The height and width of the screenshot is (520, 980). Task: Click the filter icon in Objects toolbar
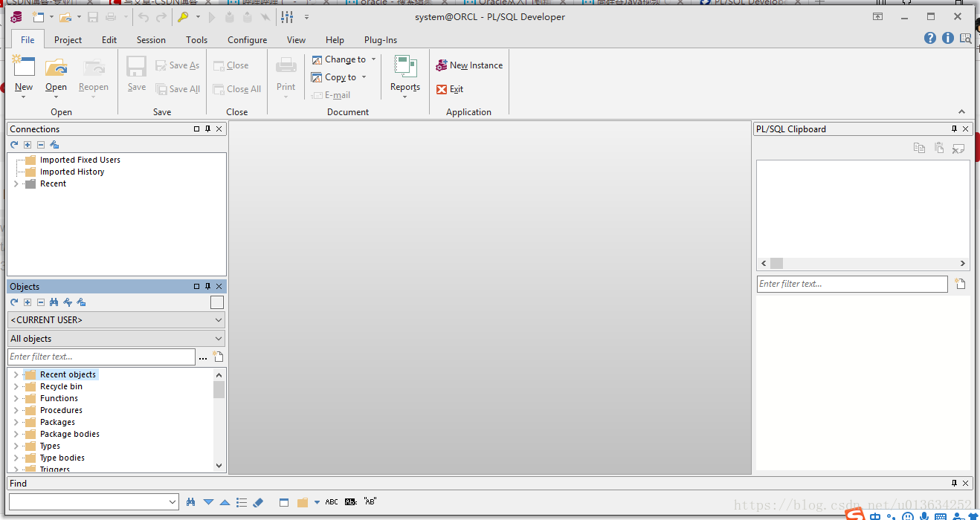click(x=68, y=302)
